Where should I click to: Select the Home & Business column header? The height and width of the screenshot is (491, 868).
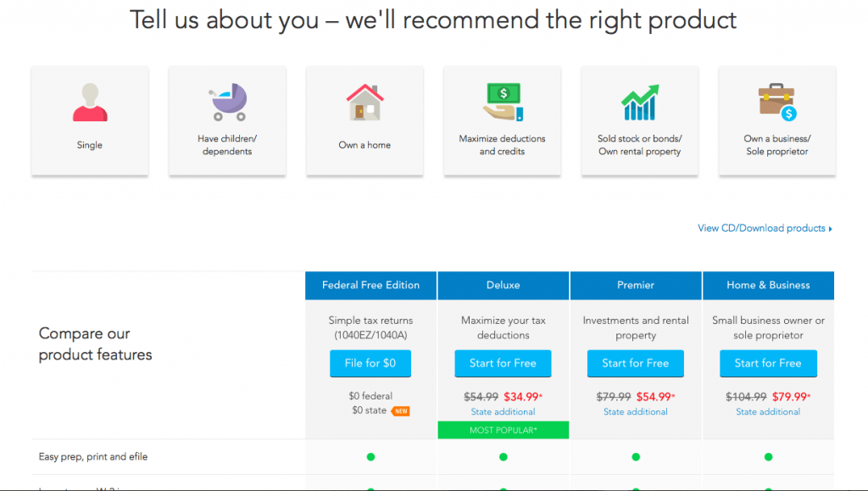(x=768, y=285)
